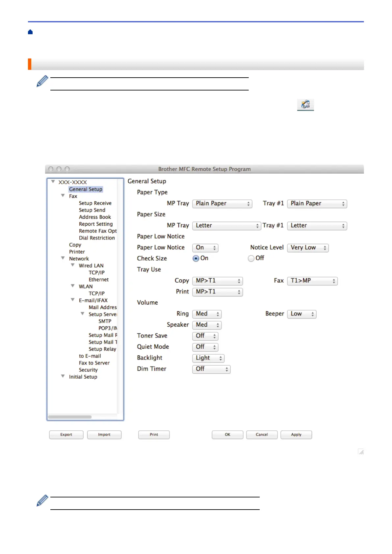Open Speaker volume dropdown
Screen dimensions: 392x554
pos(207,325)
